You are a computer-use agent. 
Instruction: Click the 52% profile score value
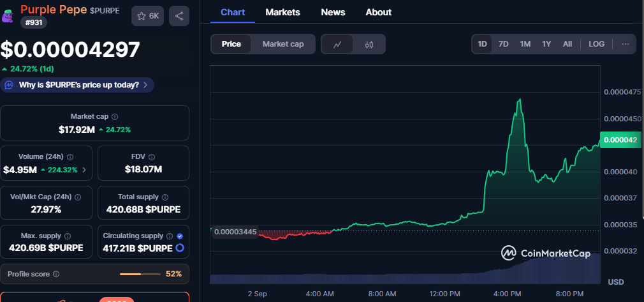tap(173, 274)
